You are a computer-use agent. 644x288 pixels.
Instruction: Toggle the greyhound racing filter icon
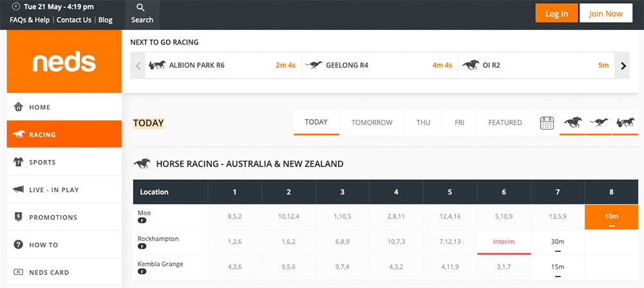coord(599,122)
